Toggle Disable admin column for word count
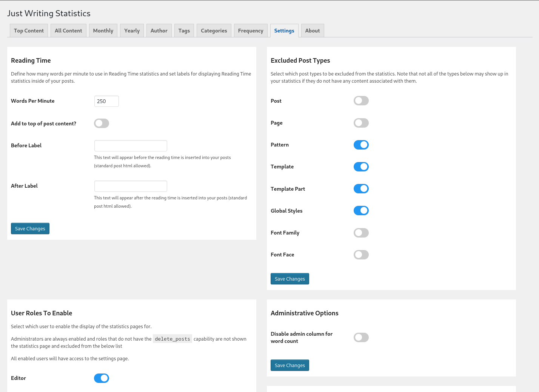This screenshot has width=539, height=392. [361, 337]
